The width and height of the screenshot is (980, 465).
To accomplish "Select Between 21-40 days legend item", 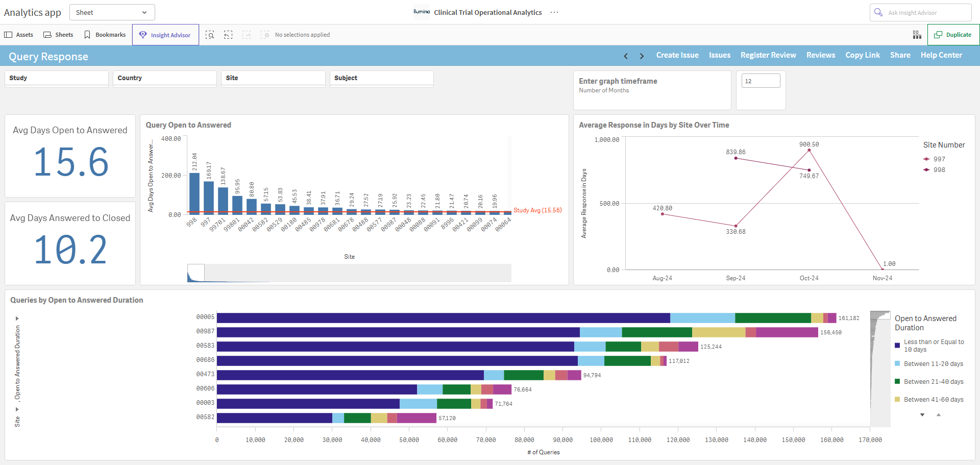I will pyautogui.click(x=929, y=382).
